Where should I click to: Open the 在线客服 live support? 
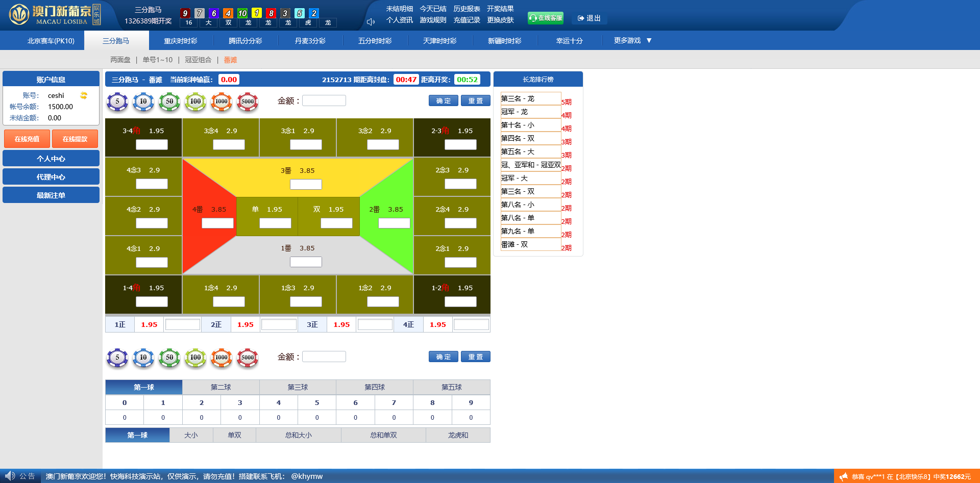coord(546,18)
